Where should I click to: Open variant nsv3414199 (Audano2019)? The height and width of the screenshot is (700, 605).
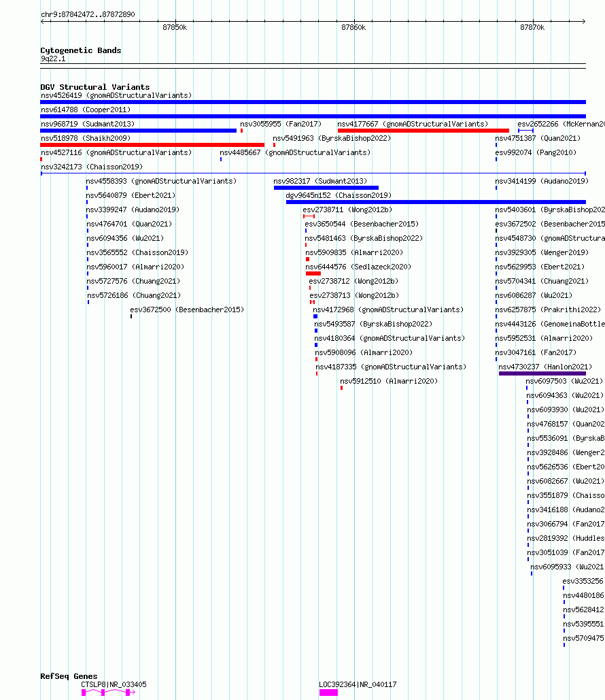click(x=542, y=181)
